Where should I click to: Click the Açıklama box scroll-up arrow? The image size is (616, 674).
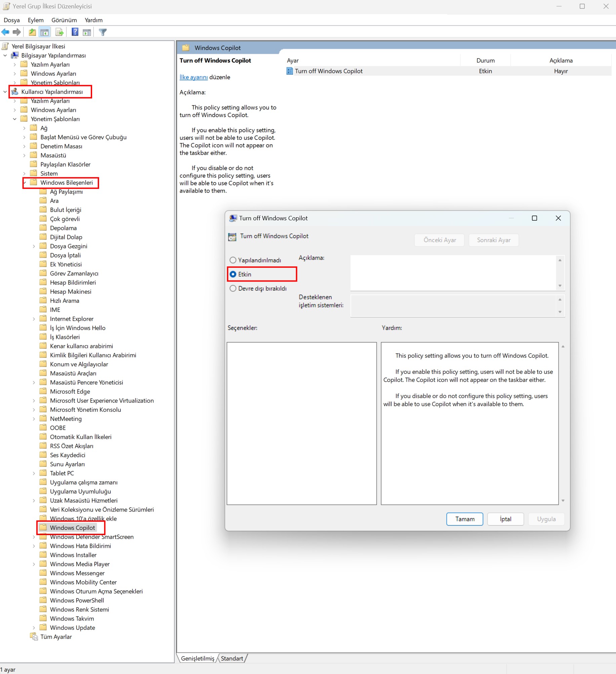pyautogui.click(x=560, y=260)
